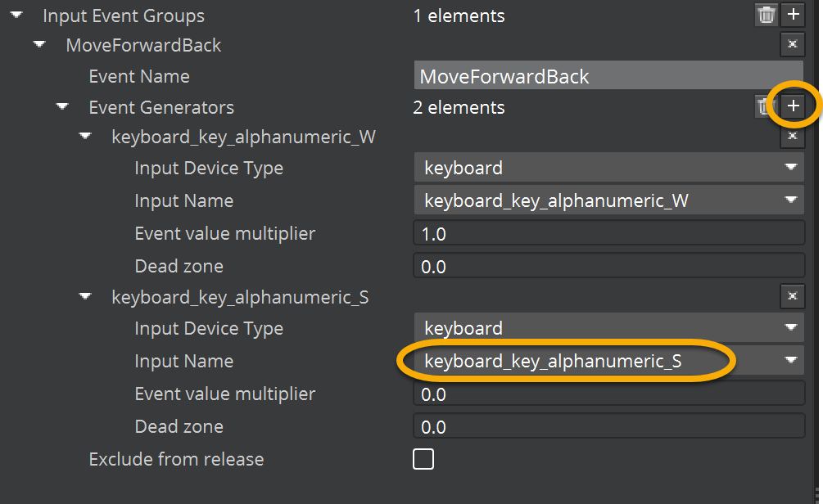Remove the keyboard_key_alphanumeric_W generator
Screen dimensions: 823x504
(792, 137)
